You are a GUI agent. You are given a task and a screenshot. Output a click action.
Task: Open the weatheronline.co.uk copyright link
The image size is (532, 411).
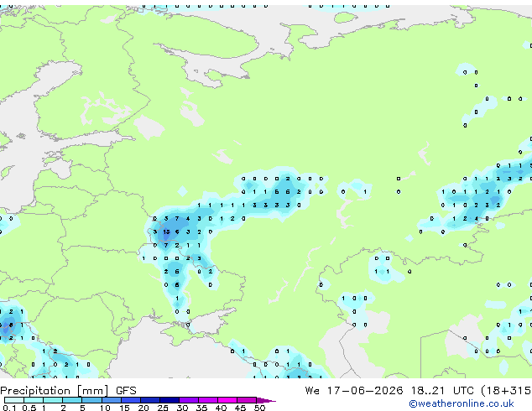tap(461, 403)
